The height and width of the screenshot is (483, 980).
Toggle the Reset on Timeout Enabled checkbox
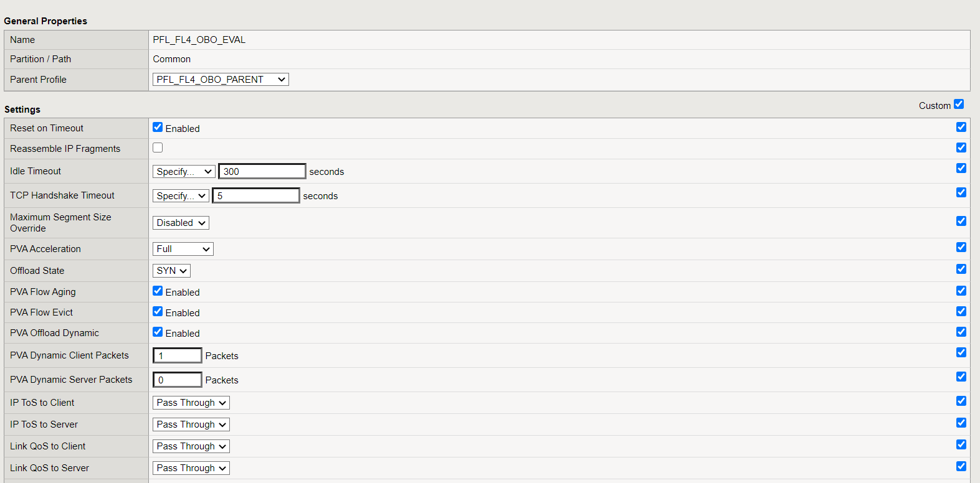click(158, 127)
